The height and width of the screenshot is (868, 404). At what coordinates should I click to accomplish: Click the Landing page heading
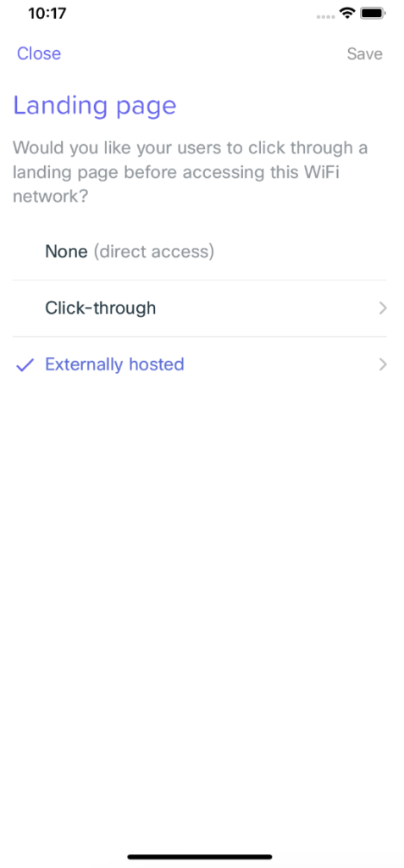pyautogui.click(x=95, y=105)
